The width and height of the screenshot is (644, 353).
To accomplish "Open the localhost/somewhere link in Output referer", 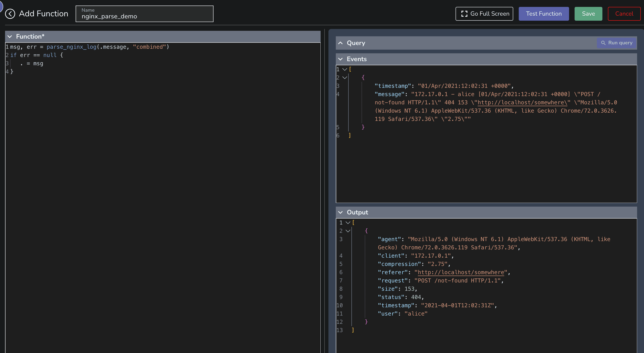I will (x=461, y=272).
